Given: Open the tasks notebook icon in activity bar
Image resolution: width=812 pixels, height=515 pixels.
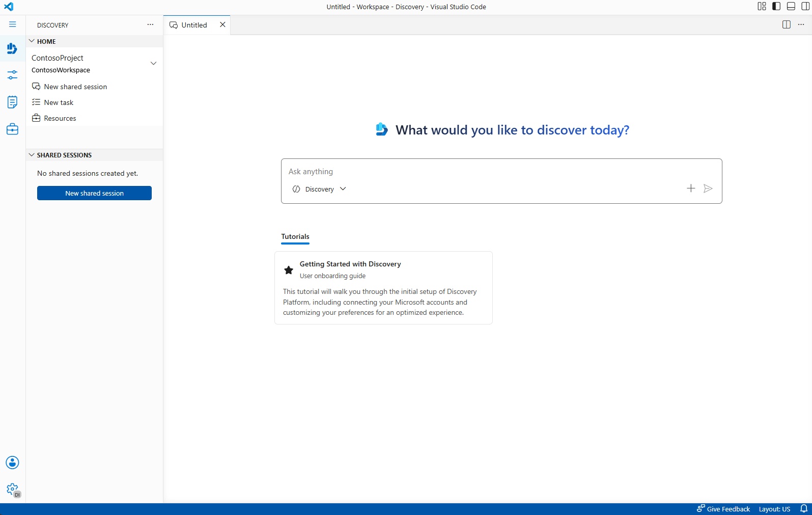Looking at the screenshot, I should [x=13, y=102].
